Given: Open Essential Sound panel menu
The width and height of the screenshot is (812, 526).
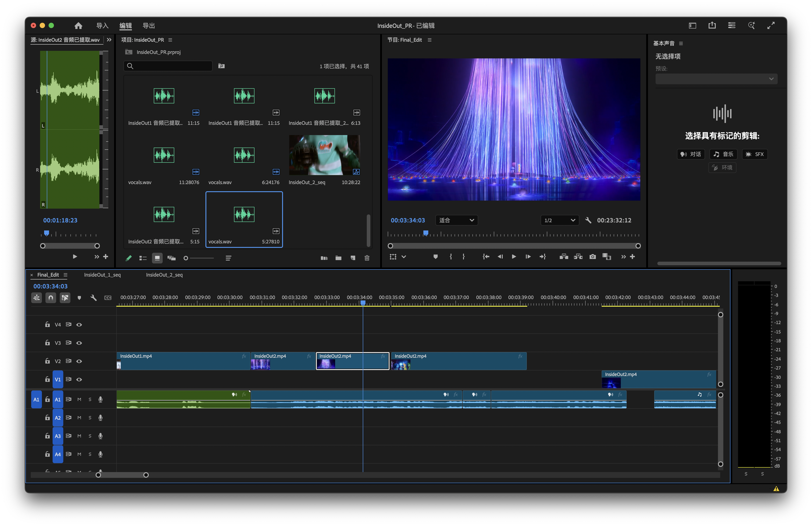Looking at the screenshot, I should pos(681,43).
